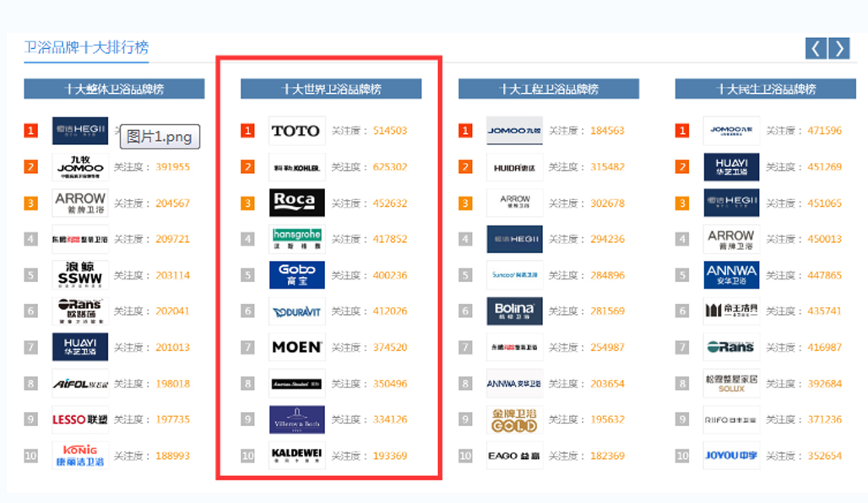The height and width of the screenshot is (503, 868).
Task: Go to previous ranking list with left arrow
Action: (816, 48)
